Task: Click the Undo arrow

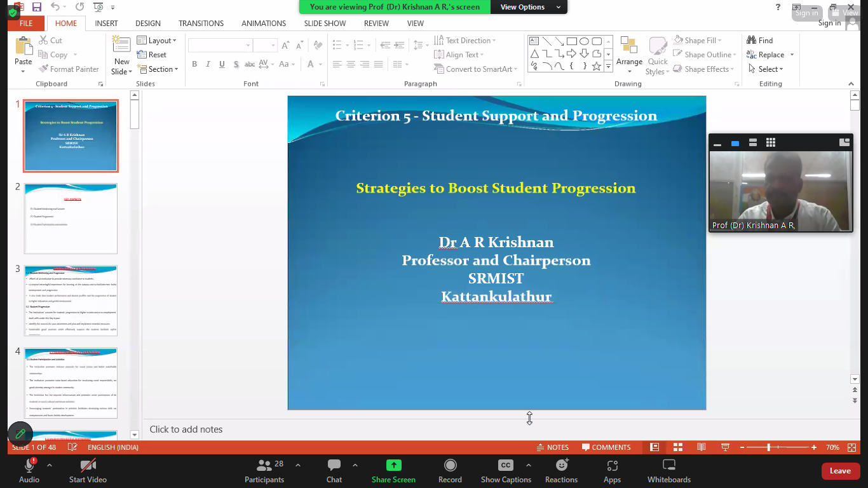Action: tap(55, 7)
